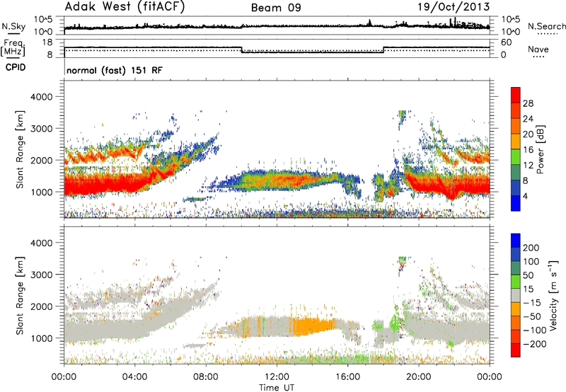Click the noise spike near 17:00 in N.Sky plot
The width and height of the screenshot is (566, 392).
(369, 23)
